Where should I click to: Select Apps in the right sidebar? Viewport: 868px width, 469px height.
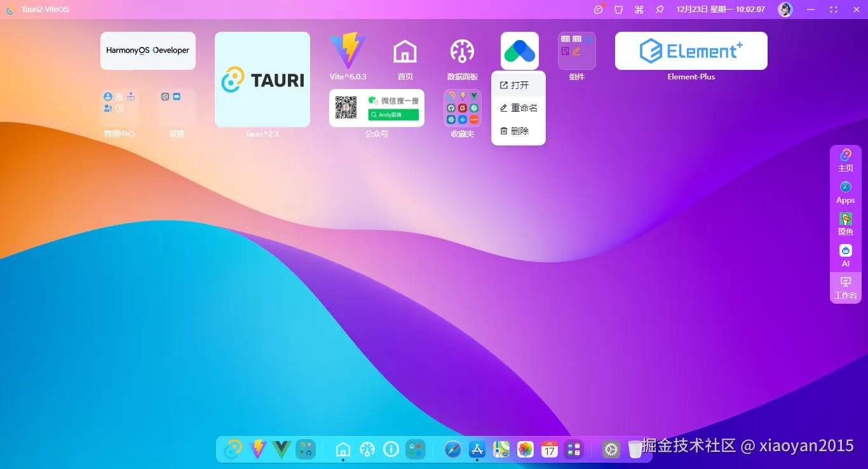[846, 193]
